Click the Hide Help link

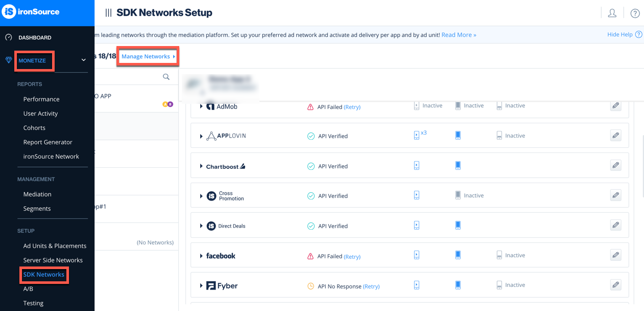point(619,35)
